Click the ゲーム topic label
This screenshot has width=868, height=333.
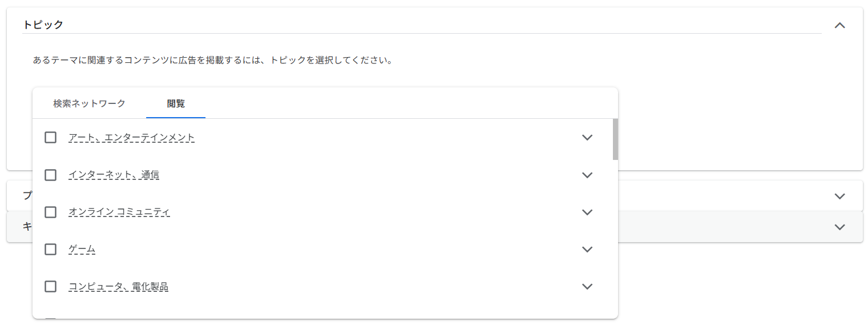coord(82,249)
